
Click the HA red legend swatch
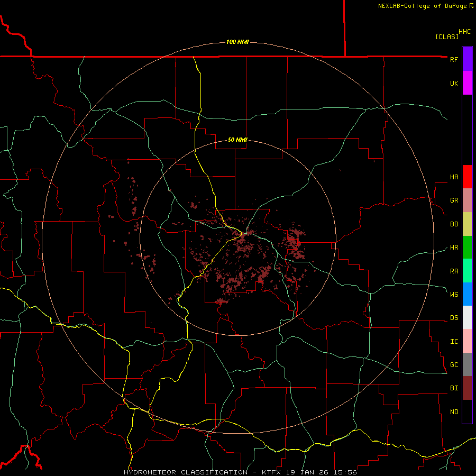(x=467, y=177)
